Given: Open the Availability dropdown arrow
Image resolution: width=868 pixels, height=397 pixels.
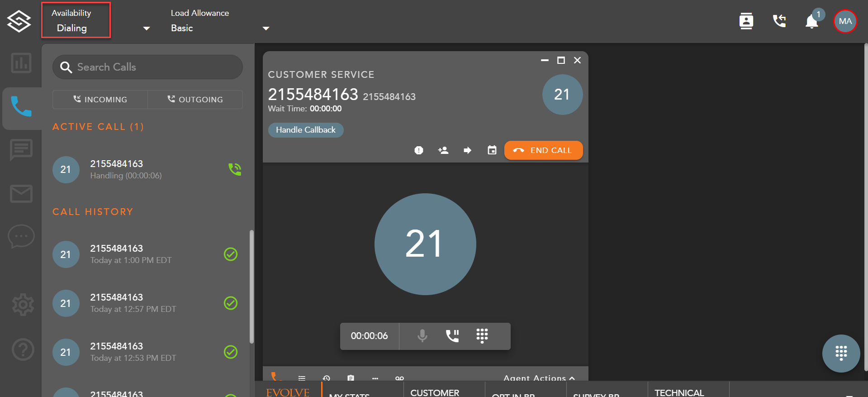Looking at the screenshot, I should coord(146,29).
